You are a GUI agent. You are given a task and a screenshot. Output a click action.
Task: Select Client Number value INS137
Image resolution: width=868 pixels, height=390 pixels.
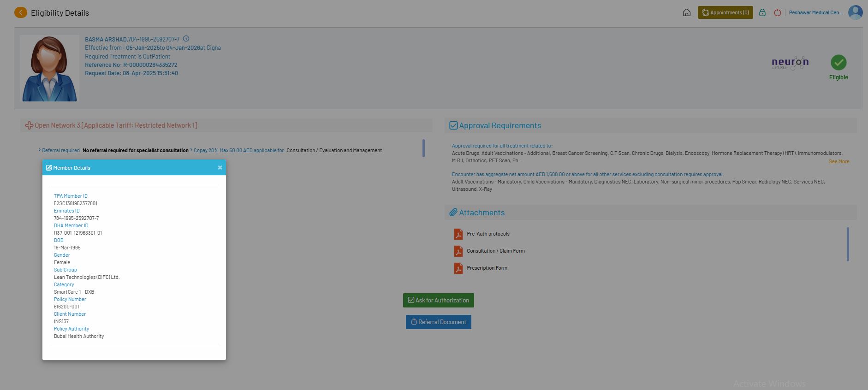[61, 321]
